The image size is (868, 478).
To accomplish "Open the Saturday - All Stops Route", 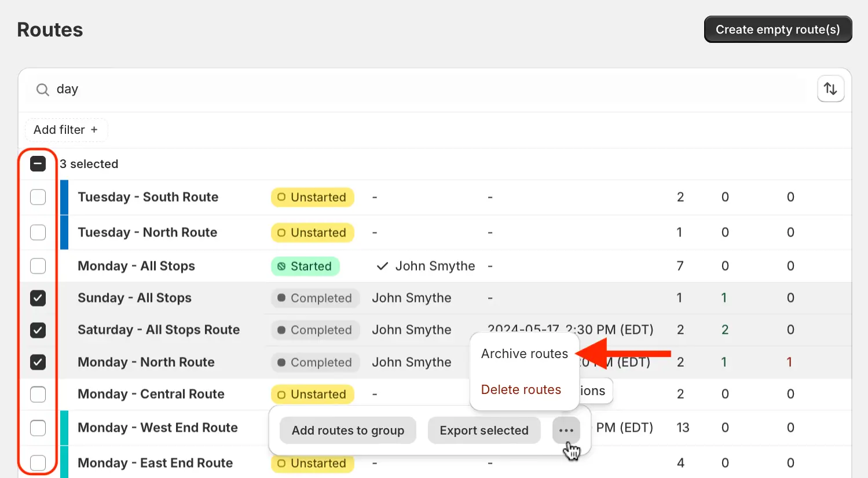I will pos(159,330).
